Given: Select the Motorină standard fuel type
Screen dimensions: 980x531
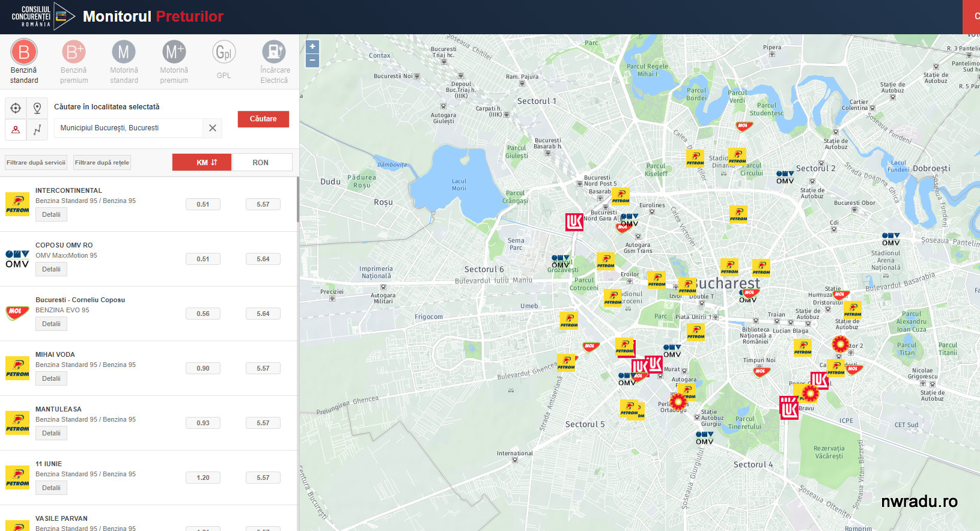Looking at the screenshot, I should (x=124, y=62).
